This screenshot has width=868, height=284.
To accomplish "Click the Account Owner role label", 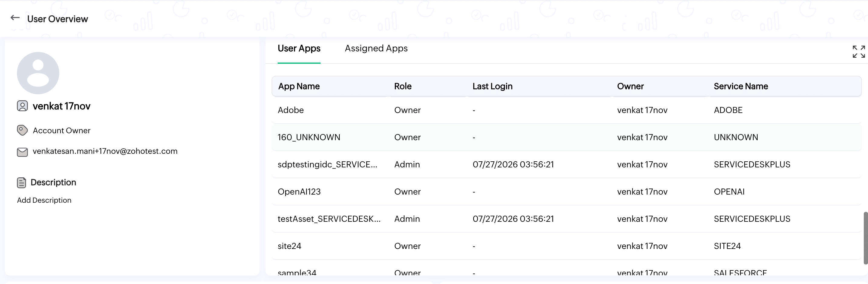I will [62, 131].
